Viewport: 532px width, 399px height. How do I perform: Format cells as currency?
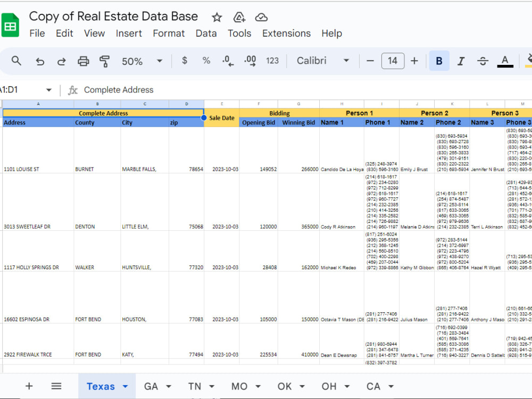[x=184, y=61]
